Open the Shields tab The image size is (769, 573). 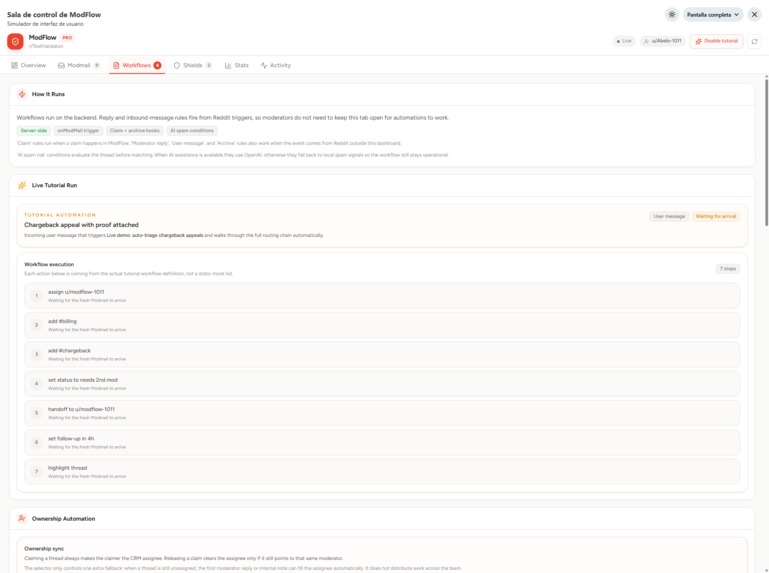pyautogui.click(x=193, y=65)
